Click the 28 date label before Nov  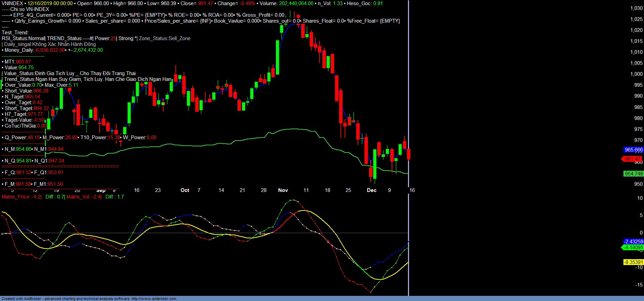click(x=263, y=190)
